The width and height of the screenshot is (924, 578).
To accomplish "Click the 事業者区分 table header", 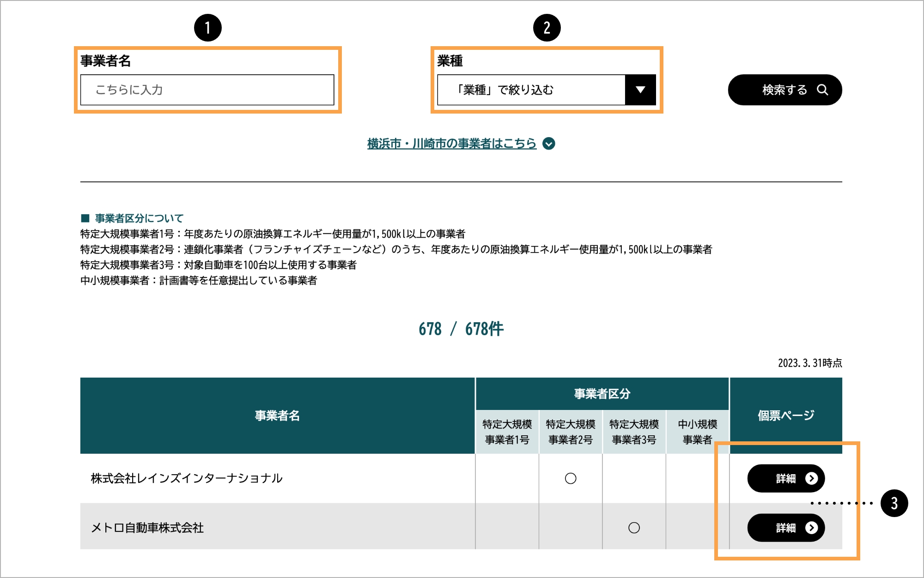I will (602, 394).
